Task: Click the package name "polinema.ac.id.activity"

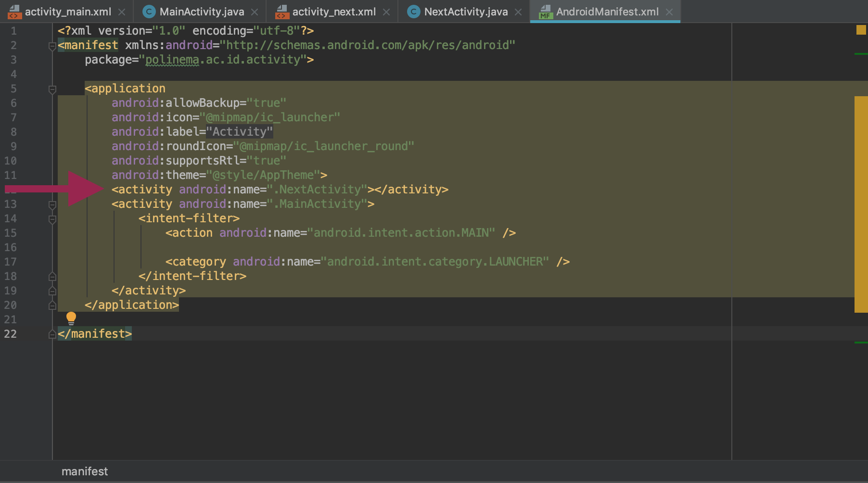Action: 223,60
